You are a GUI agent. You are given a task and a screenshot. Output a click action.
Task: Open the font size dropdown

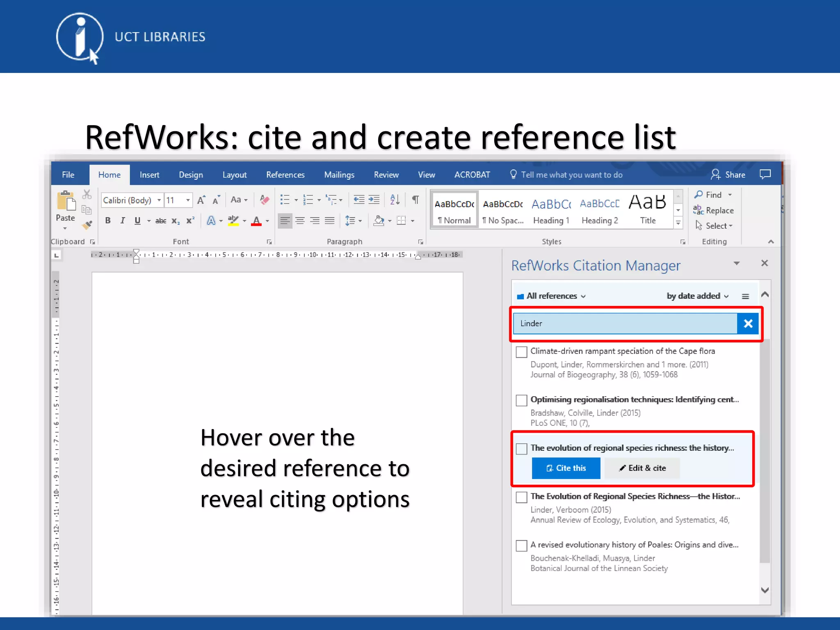click(x=188, y=200)
